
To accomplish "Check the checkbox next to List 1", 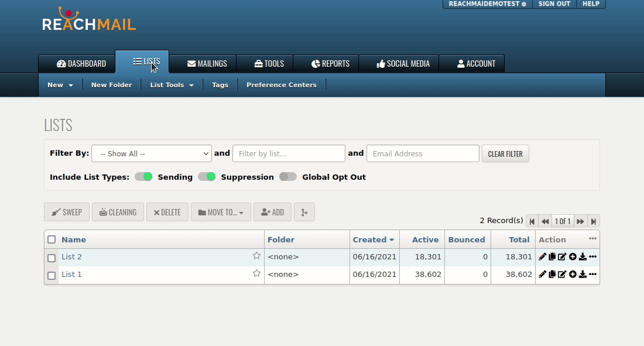I will coord(52,275).
